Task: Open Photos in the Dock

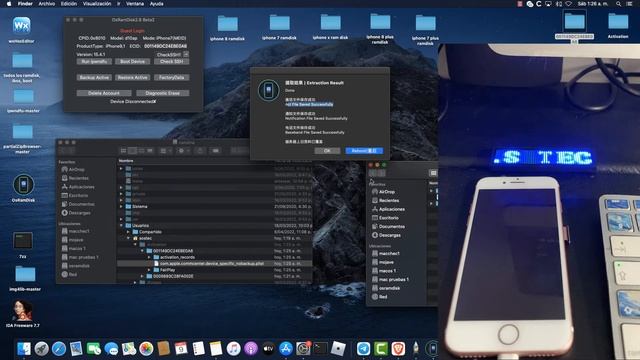Action: [x=146, y=349]
